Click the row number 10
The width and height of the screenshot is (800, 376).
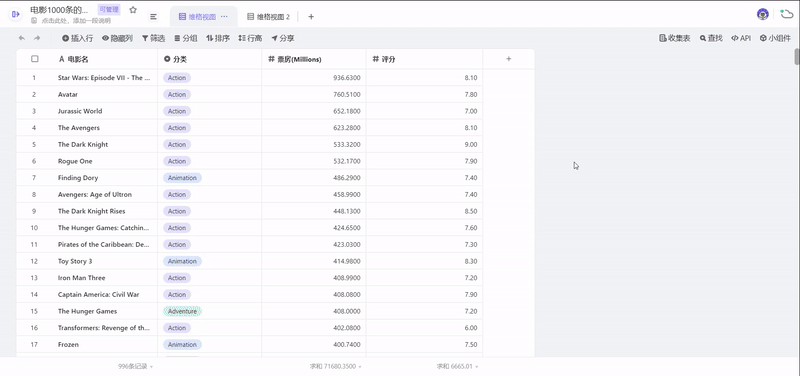tap(34, 228)
